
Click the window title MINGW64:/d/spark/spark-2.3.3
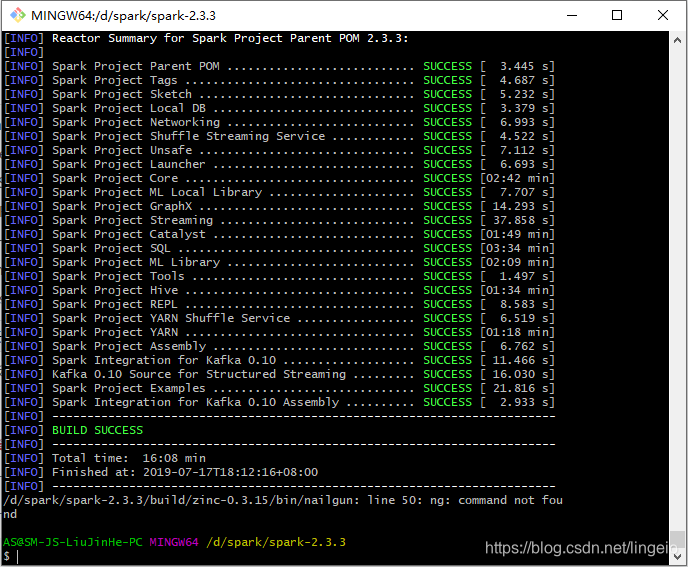pyautogui.click(x=123, y=16)
